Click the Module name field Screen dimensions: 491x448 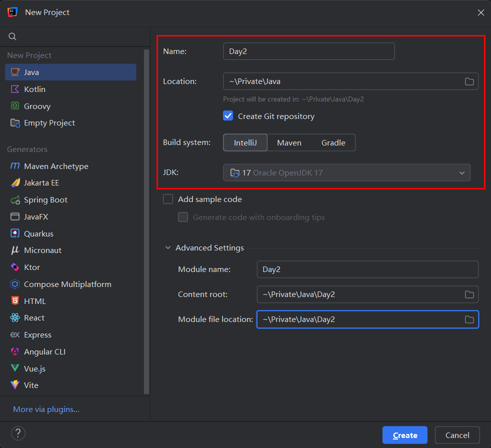point(367,269)
